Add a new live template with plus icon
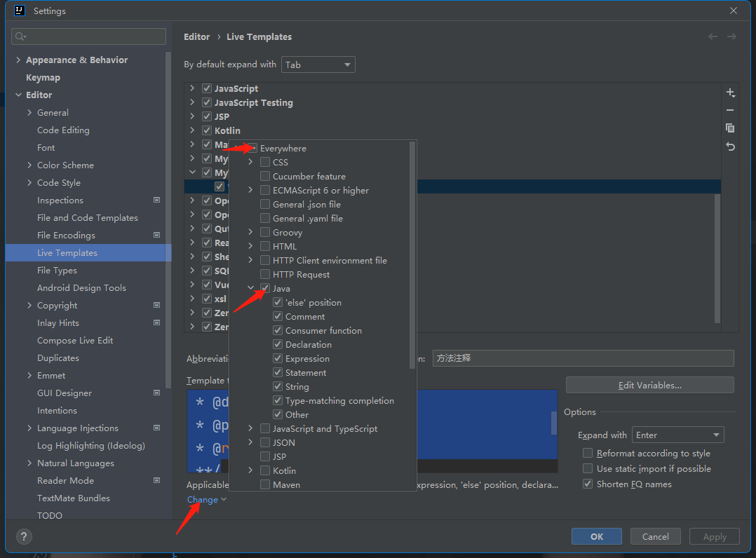This screenshot has height=558, width=756. click(x=731, y=93)
